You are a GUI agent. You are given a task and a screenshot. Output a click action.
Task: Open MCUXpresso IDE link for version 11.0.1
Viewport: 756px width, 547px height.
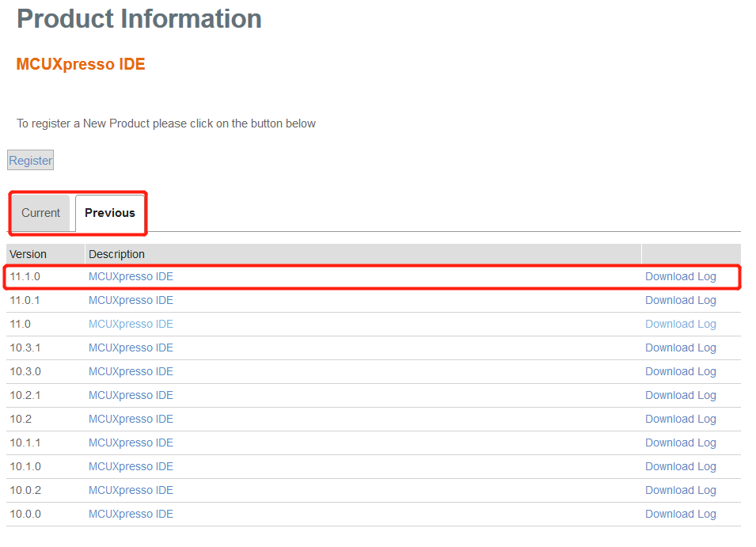[x=131, y=300]
